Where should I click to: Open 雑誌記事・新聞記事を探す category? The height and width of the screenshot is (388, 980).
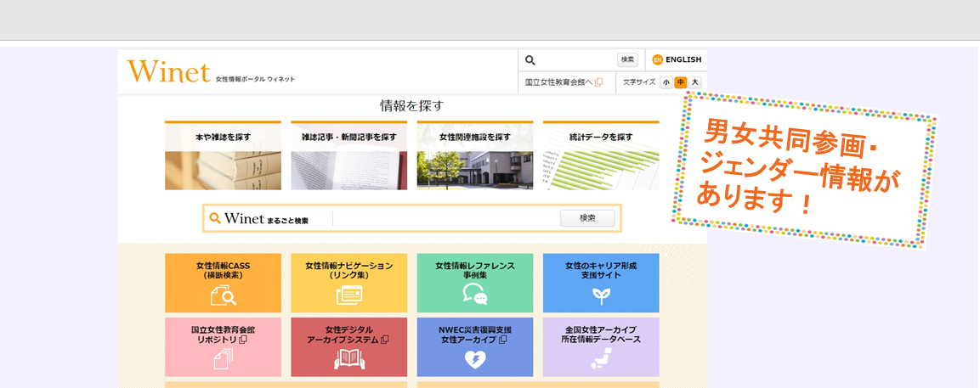(x=348, y=155)
